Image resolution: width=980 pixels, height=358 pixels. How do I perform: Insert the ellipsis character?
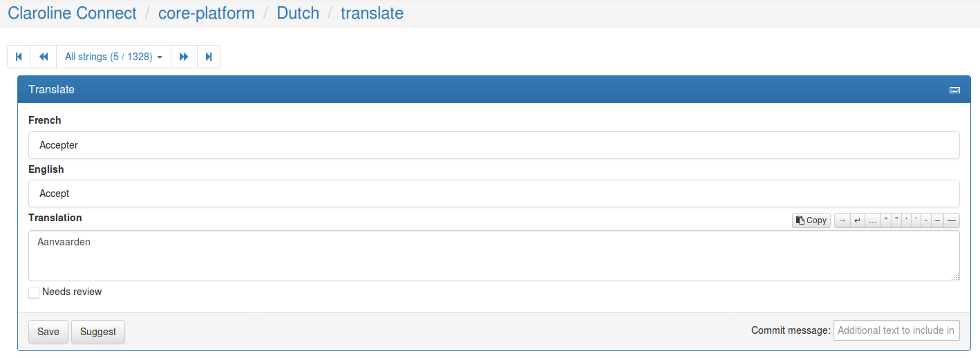(x=873, y=220)
